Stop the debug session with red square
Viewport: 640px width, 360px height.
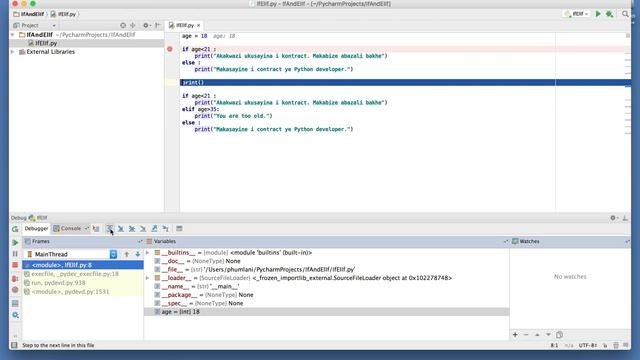coord(15,265)
